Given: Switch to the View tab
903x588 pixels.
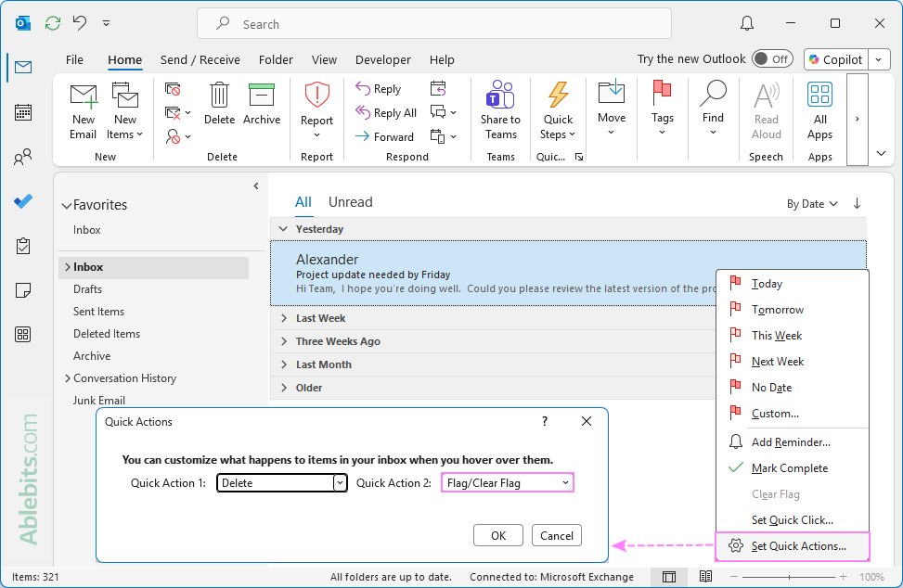Looking at the screenshot, I should coord(324,60).
